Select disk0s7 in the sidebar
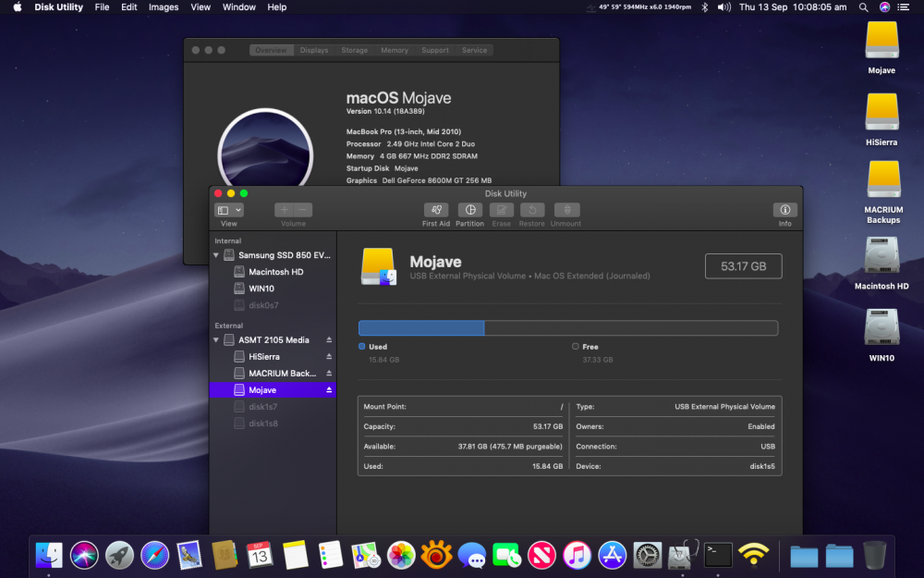Screen dimensions: 924x578 273,305
